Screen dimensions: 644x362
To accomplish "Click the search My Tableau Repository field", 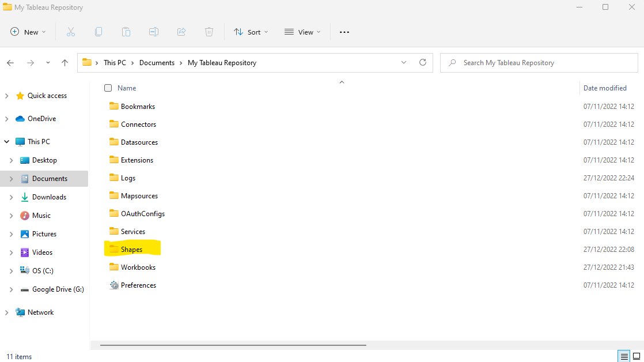I will 539,63.
